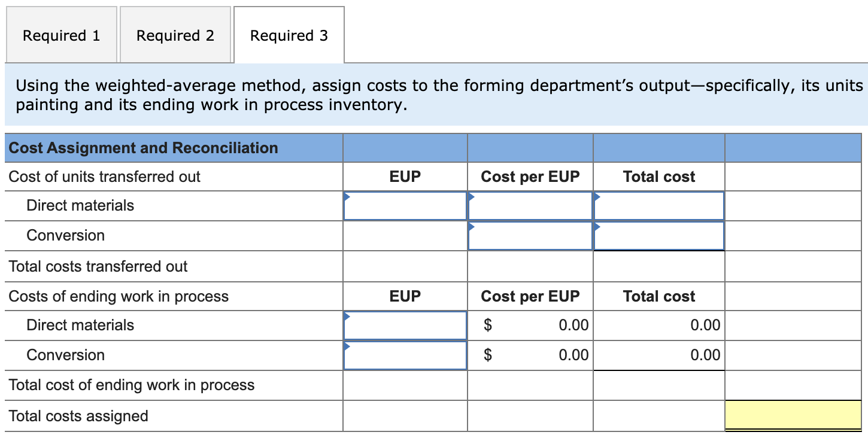The width and height of the screenshot is (868, 438).
Task: Click the instruction banner about weighted-average method
Action: [434, 95]
